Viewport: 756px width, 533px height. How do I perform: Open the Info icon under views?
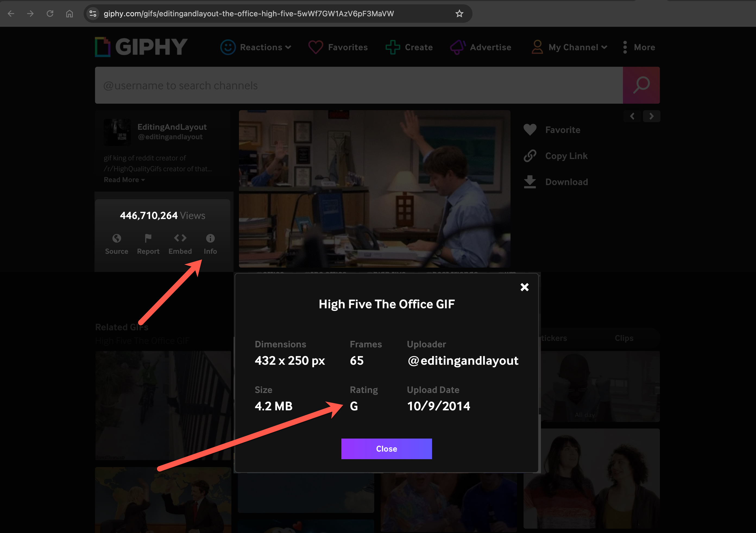coord(210,238)
